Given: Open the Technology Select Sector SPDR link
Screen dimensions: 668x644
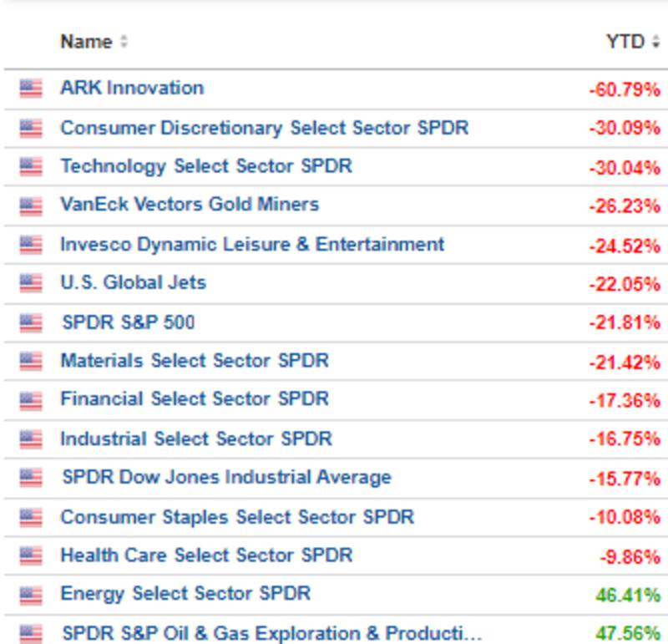Looking at the screenshot, I should click(x=205, y=166).
